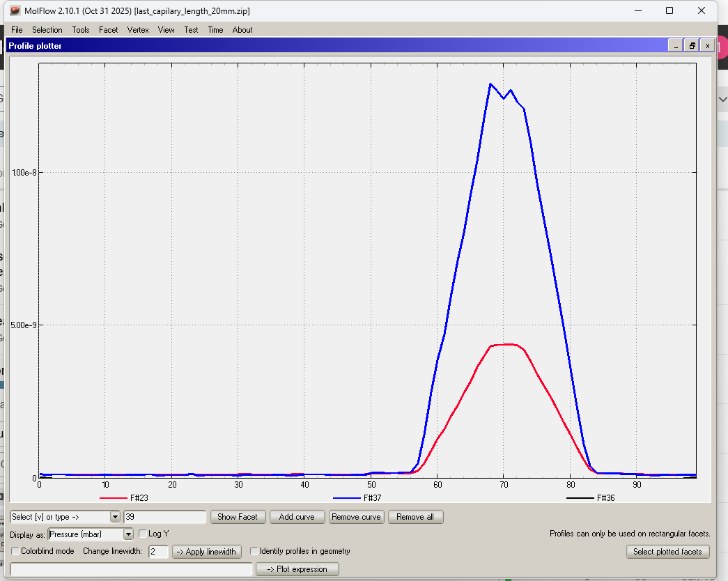This screenshot has width=728, height=581.
Task: Enable Colorblind mode
Action: tap(15, 551)
